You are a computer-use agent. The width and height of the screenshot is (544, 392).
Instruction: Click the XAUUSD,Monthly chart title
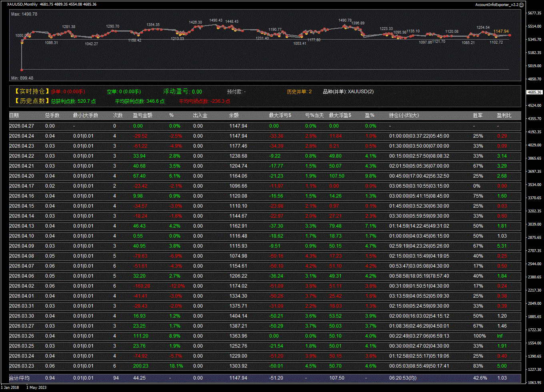22,4
